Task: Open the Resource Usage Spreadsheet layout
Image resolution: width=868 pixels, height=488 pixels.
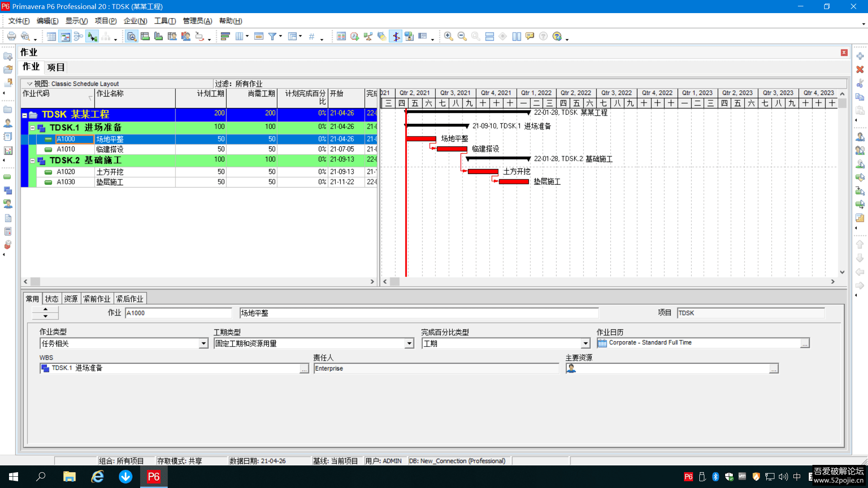Action: [x=172, y=37]
